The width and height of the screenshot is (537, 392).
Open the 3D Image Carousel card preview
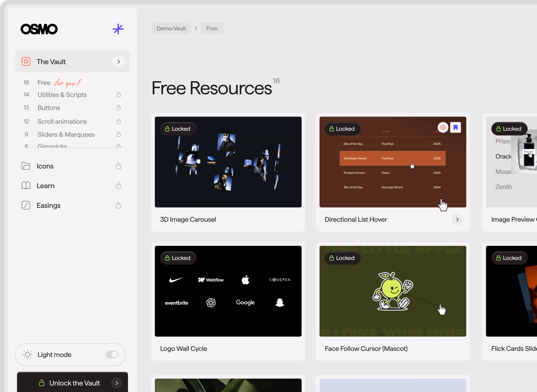tap(228, 162)
